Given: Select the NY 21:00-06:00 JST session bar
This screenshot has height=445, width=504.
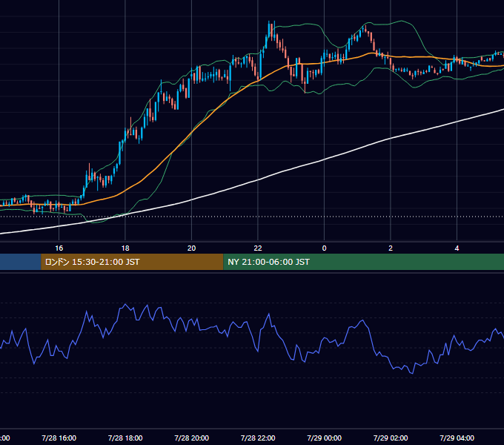Looking at the screenshot, I should point(363,262).
